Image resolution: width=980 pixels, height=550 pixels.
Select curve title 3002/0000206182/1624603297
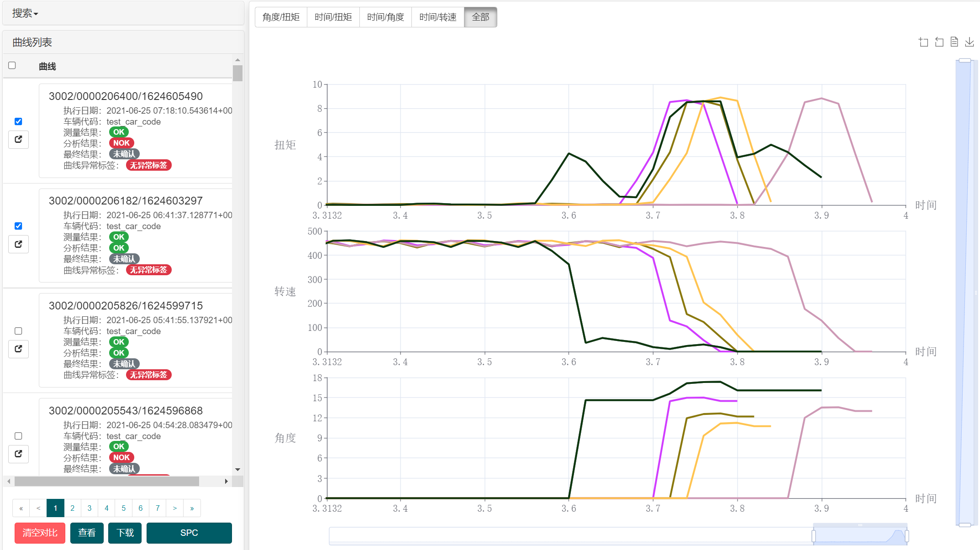[x=126, y=201]
